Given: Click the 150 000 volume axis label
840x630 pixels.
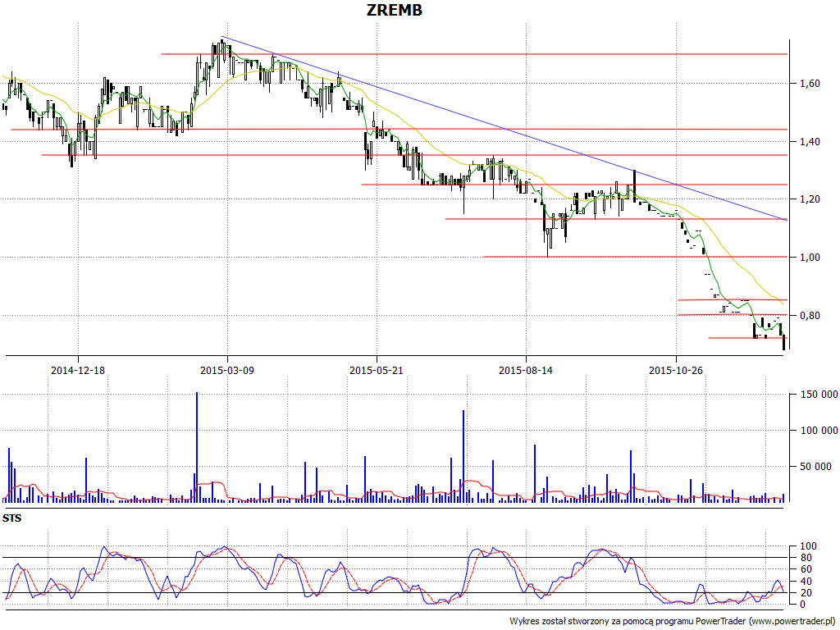Looking at the screenshot, I should coord(819,395).
